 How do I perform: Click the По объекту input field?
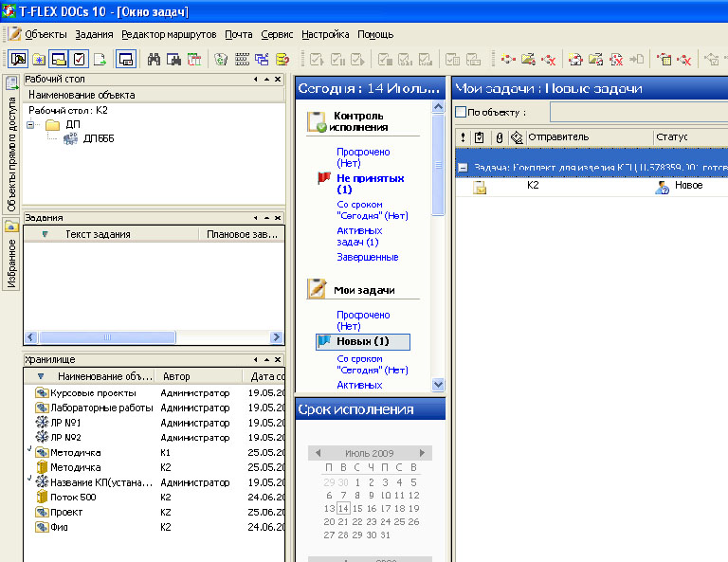(639, 112)
